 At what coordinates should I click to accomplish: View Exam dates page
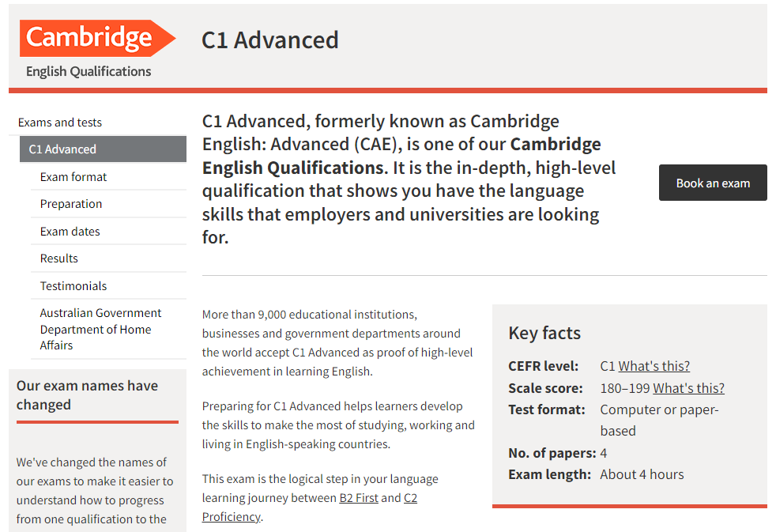[x=70, y=231]
